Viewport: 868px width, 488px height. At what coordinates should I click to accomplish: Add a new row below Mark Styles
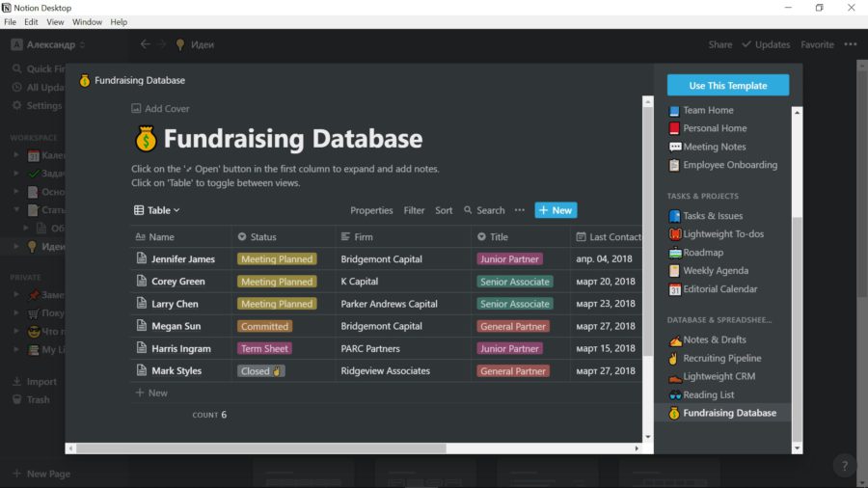(x=151, y=393)
